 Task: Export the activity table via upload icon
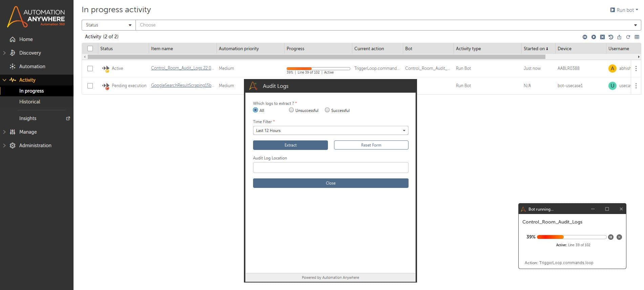click(x=619, y=37)
